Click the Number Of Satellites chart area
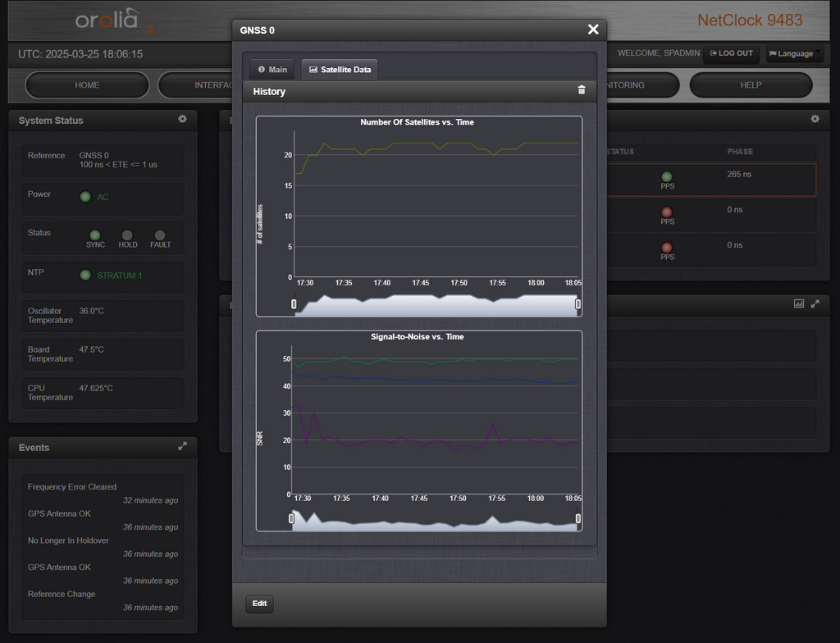The image size is (840, 643). coord(436,203)
